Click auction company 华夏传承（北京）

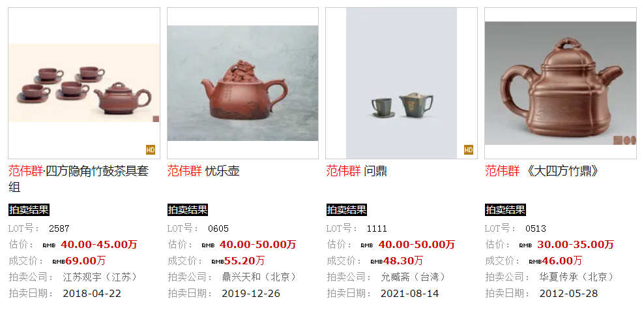[x=577, y=277]
